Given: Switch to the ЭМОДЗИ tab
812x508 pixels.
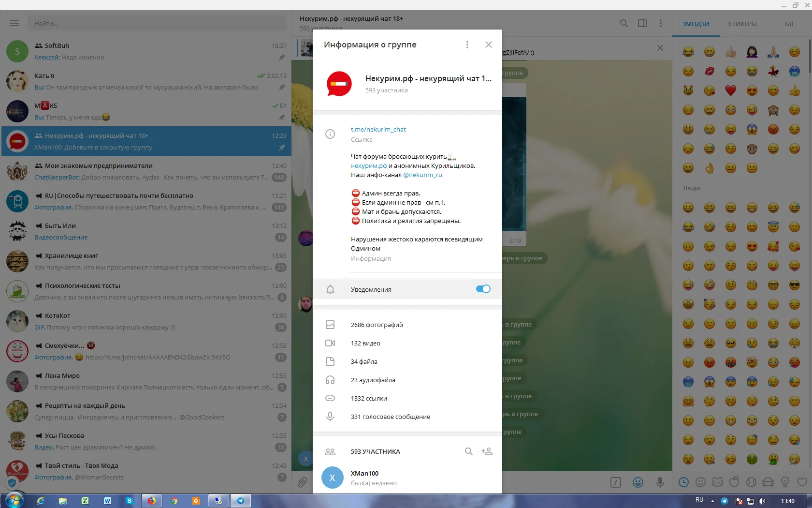Looking at the screenshot, I should 696,24.
